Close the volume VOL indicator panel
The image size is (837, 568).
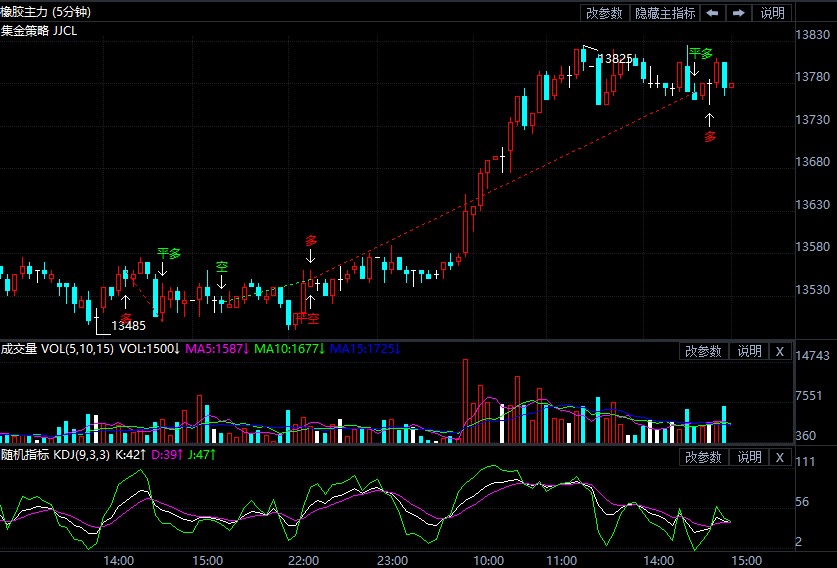[x=780, y=351]
